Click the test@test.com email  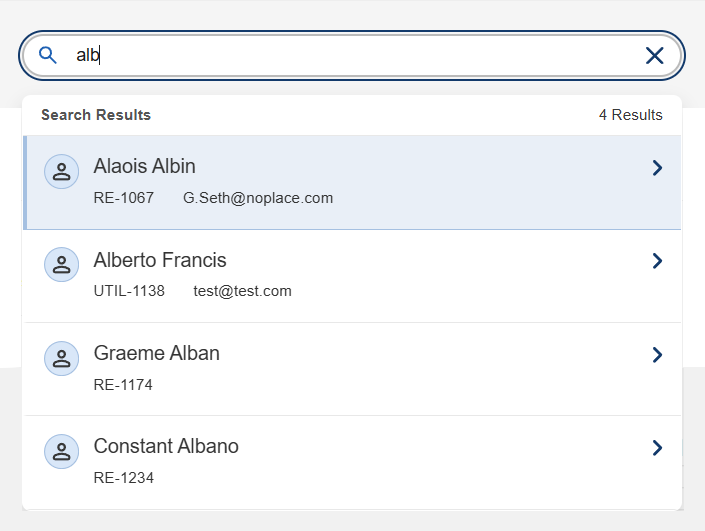tap(242, 291)
